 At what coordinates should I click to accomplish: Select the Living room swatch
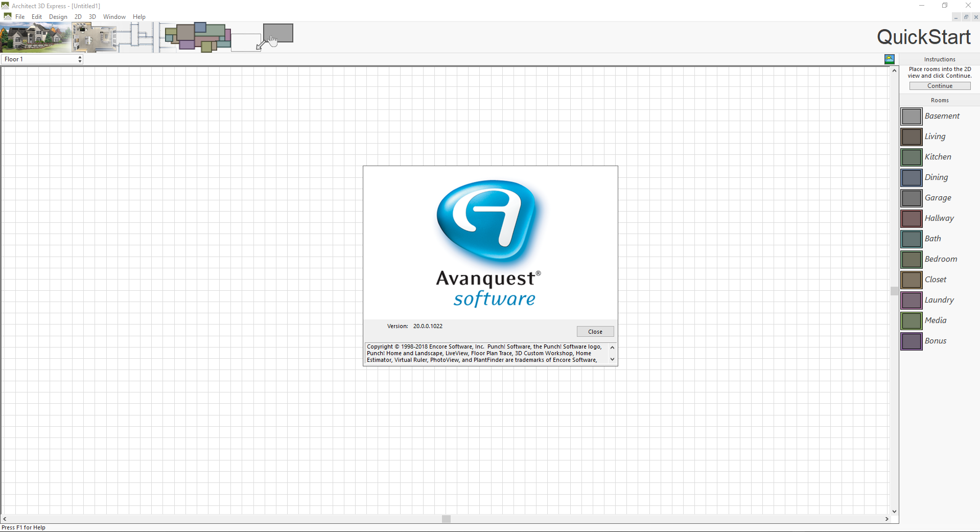[x=912, y=137]
